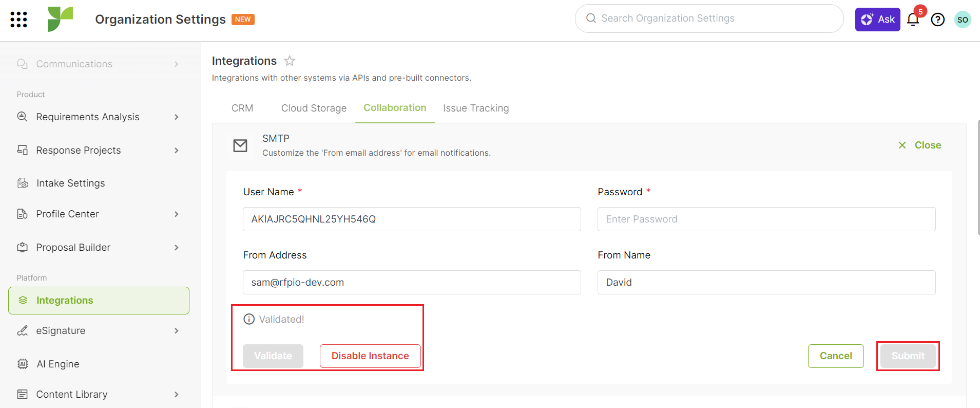Click the Search Organization Settings box
This screenshot has height=408, width=980.
pos(709,18)
